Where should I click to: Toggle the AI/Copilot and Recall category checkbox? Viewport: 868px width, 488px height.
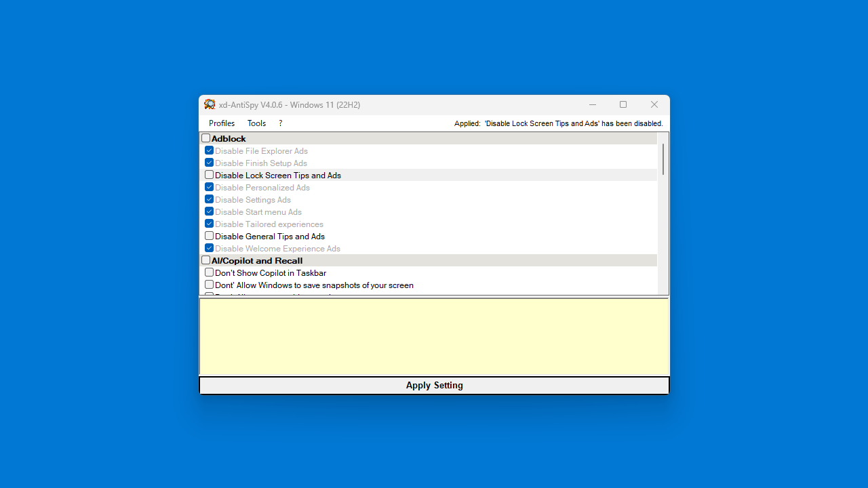coord(206,260)
